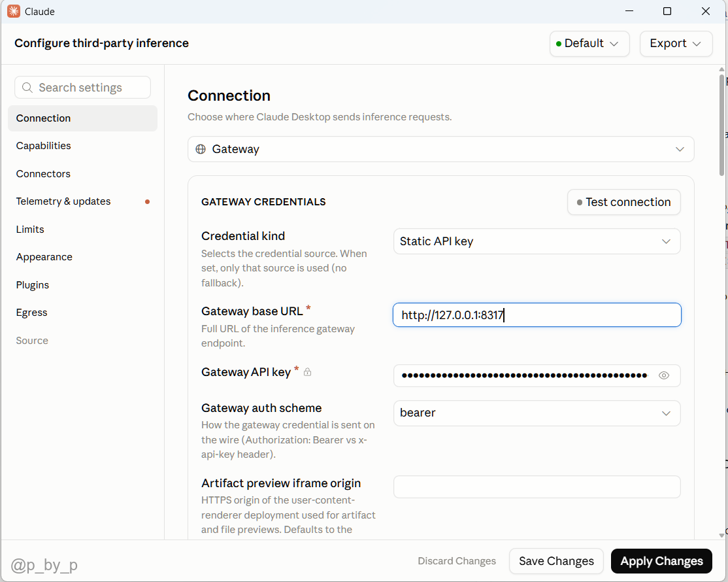Maximize the Claude window
Screen dimensions: 728x582
667,11
